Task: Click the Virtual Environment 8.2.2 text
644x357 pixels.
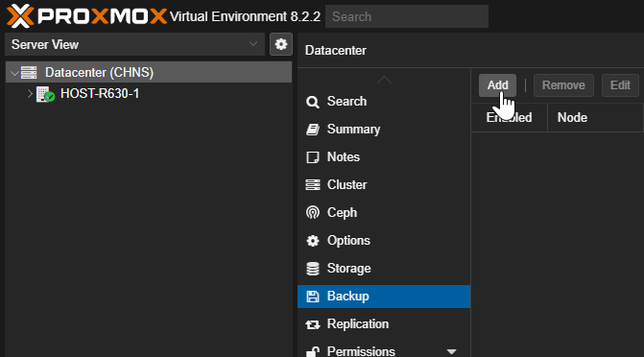Action: click(x=245, y=17)
